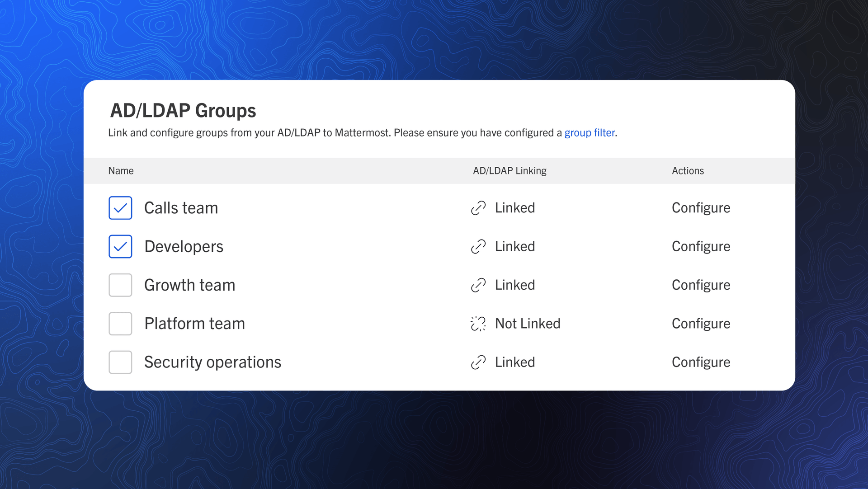Select the Security operations checkbox
The height and width of the screenshot is (489, 868).
(x=120, y=362)
